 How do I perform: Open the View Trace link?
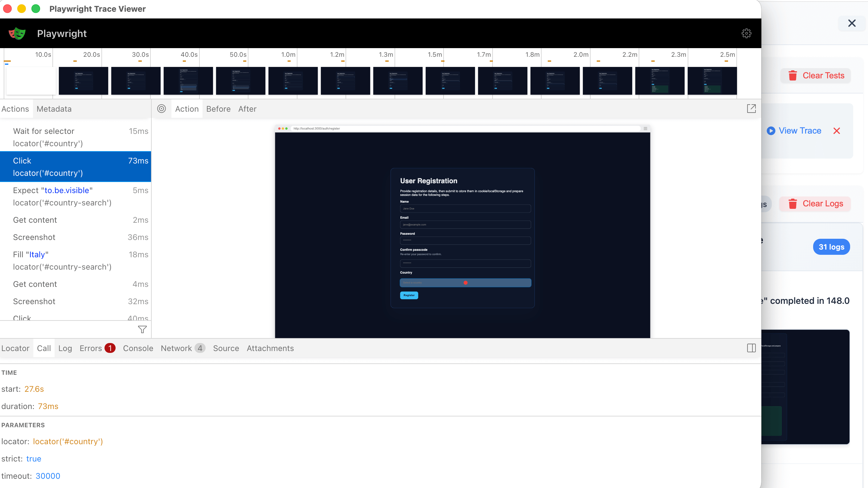click(x=800, y=131)
